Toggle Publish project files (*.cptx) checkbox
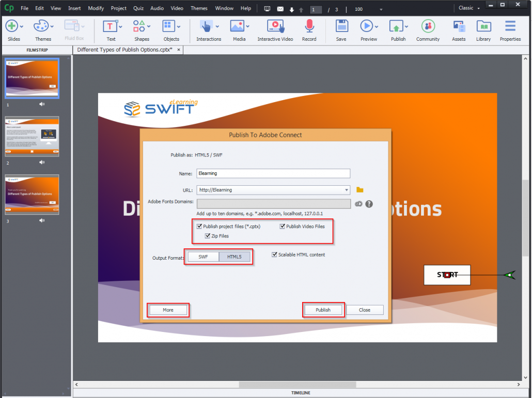This screenshot has width=532, height=398. click(199, 226)
